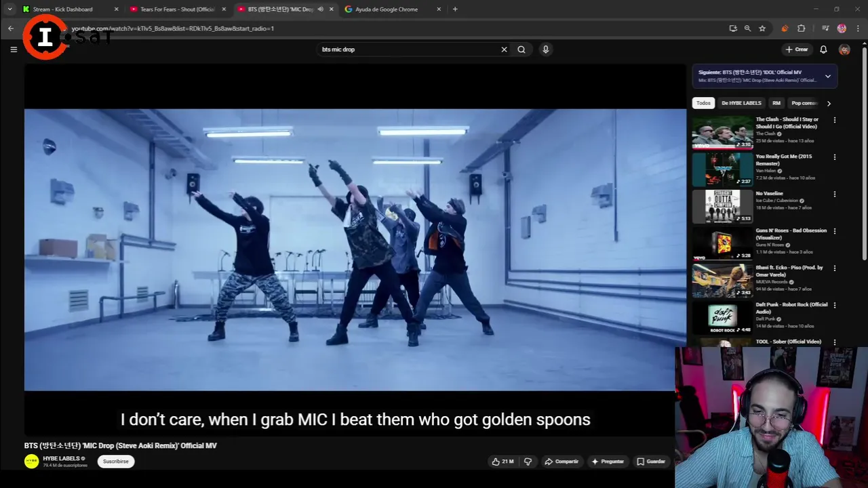Close the Ayuda de Google Chrome tab

[439, 9]
